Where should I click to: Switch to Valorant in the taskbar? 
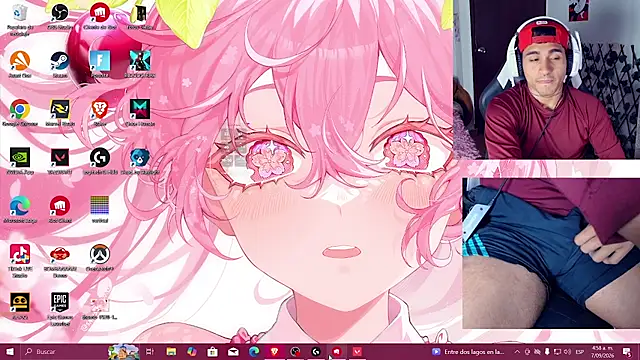point(357,351)
